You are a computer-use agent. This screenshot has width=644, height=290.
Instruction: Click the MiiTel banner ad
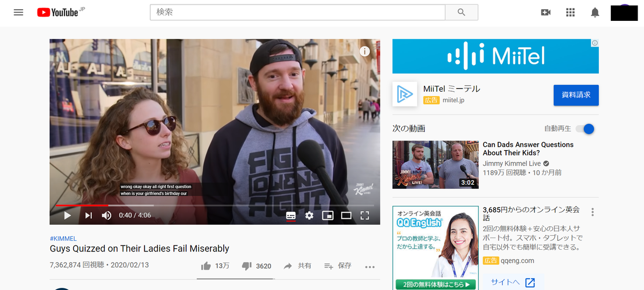click(495, 56)
